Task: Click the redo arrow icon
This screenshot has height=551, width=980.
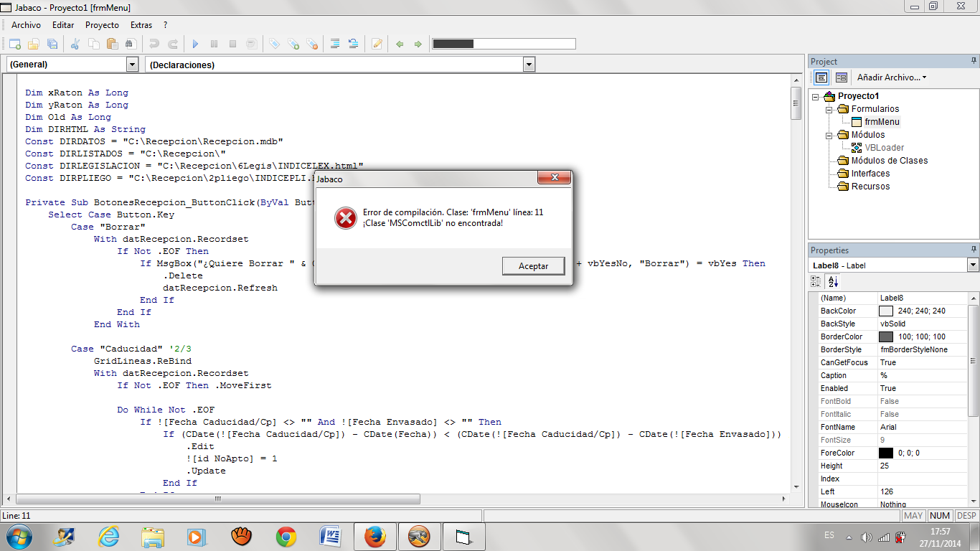Action: click(173, 44)
